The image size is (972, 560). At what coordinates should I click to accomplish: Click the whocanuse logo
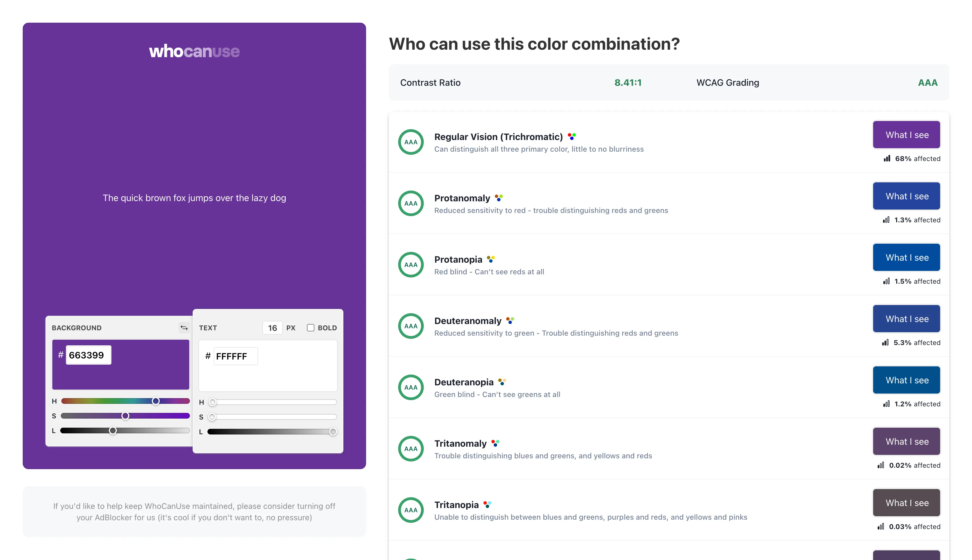(x=194, y=51)
